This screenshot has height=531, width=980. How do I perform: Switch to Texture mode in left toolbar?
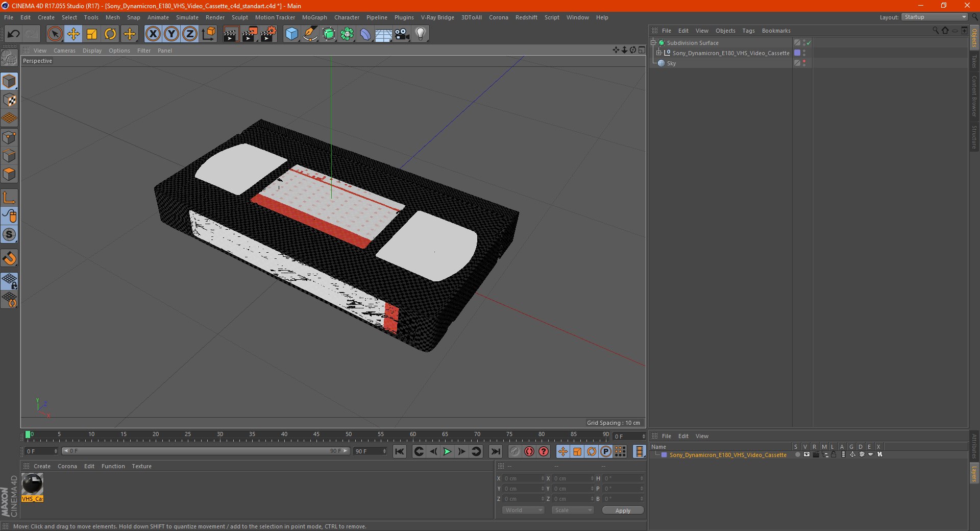(x=9, y=100)
